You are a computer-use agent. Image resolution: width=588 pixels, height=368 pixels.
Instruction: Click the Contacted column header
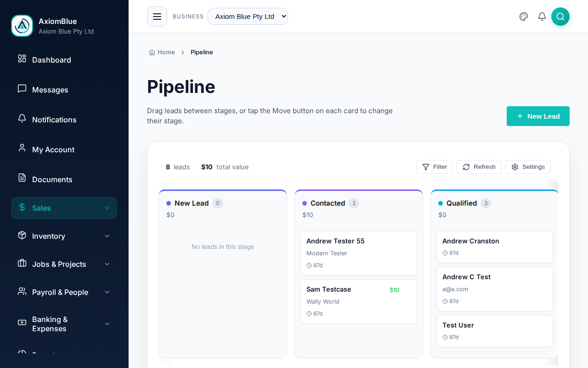click(x=359, y=208)
